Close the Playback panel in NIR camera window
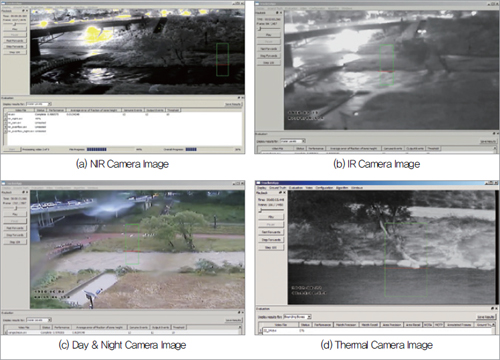 [x=27, y=11]
